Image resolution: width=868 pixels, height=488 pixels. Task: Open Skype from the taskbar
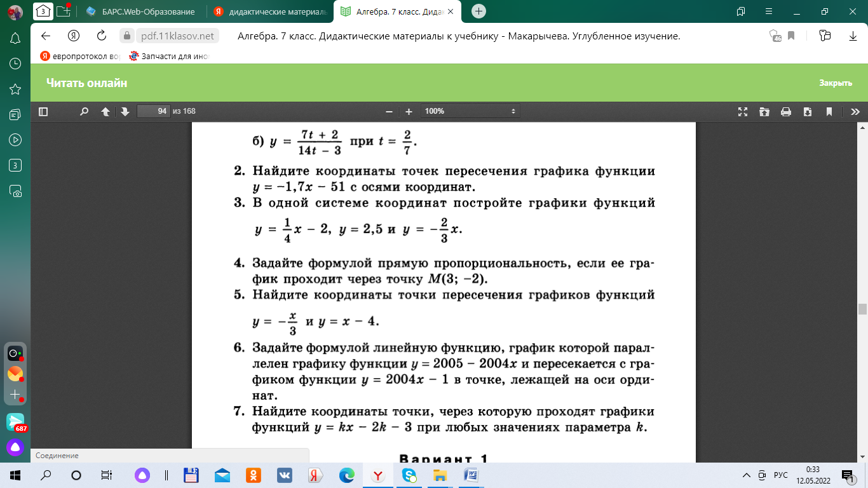click(x=409, y=475)
